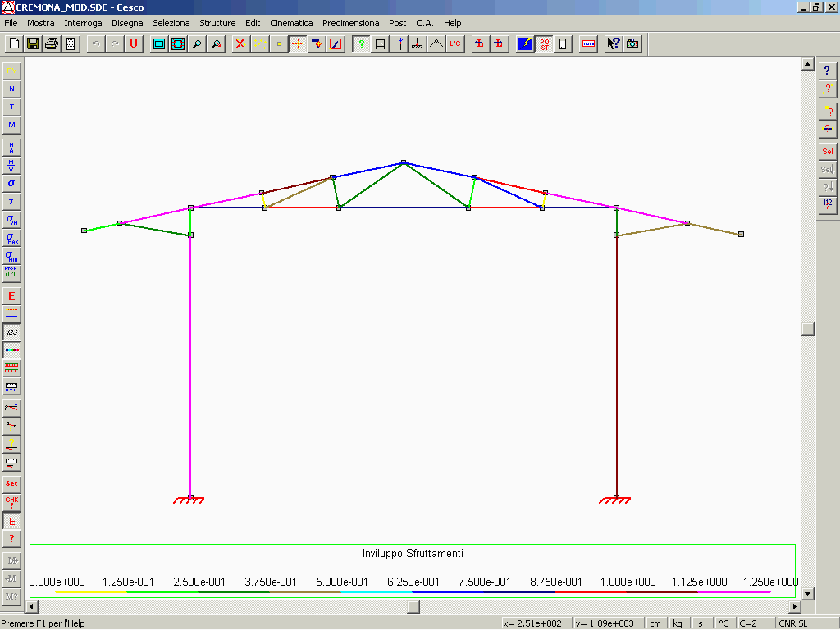Select the N axial force diagram button
The image size is (840, 630).
click(x=11, y=89)
